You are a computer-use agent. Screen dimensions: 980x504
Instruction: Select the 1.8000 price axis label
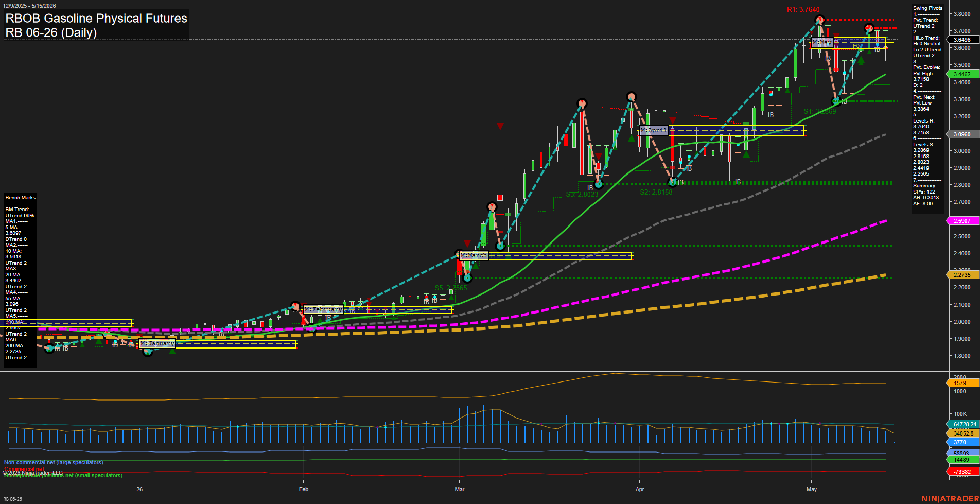[x=962, y=356]
